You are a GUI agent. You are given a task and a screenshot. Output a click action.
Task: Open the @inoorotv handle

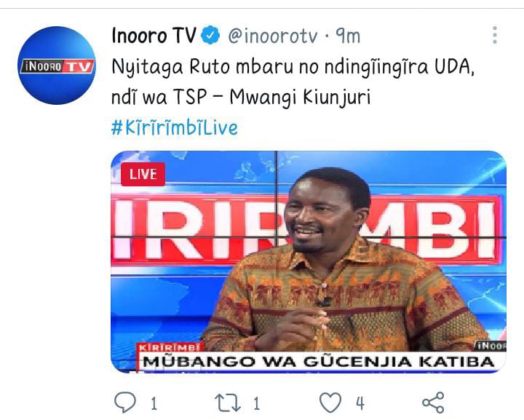[x=273, y=36]
